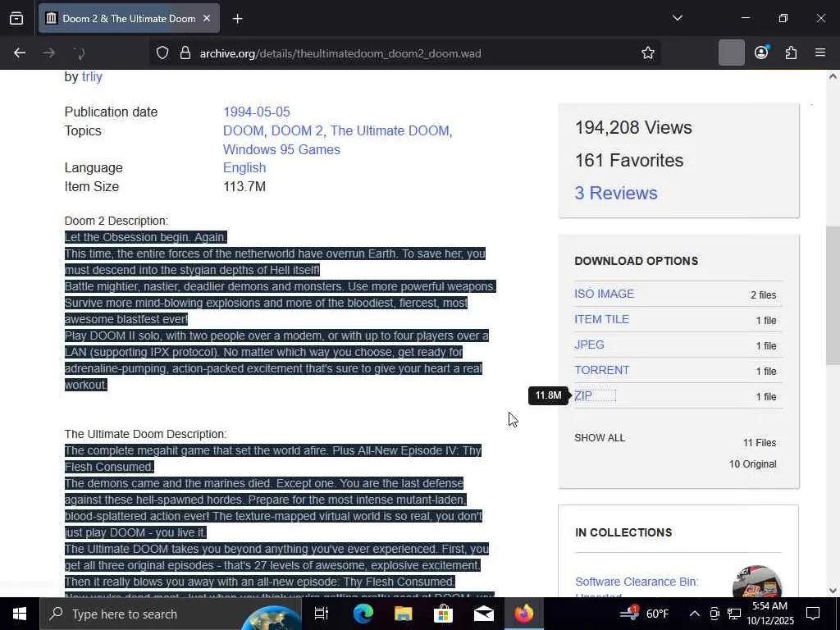Click the 2 files count for ISO IMAGE
840x630 pixels.
[764, 295]
